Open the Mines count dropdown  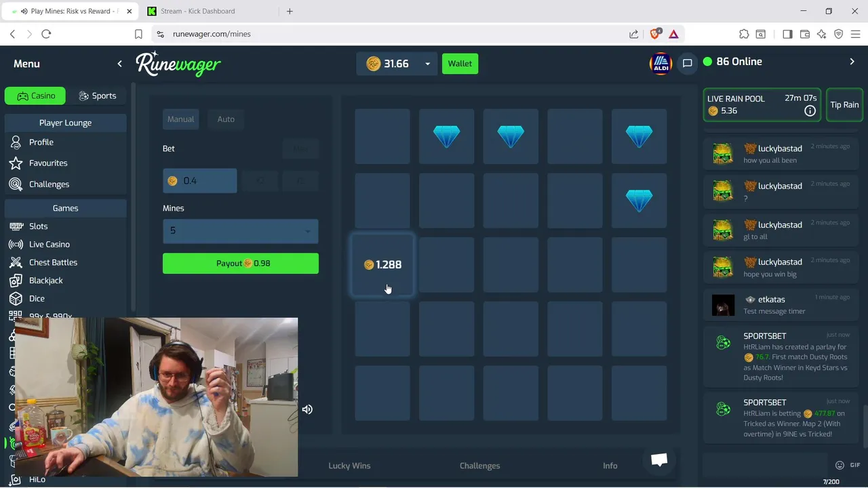click(241, 231)
